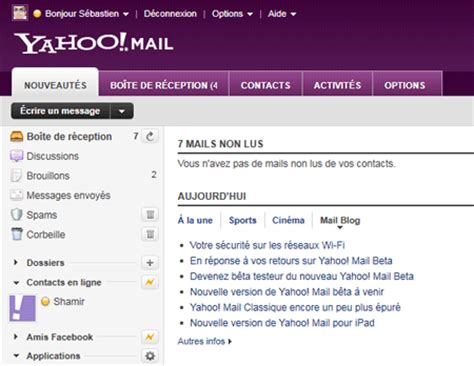Image resolution: width=474 pixels, height=366 pixels.
Task: Open the Activités tab
Action: click(337, 84)
